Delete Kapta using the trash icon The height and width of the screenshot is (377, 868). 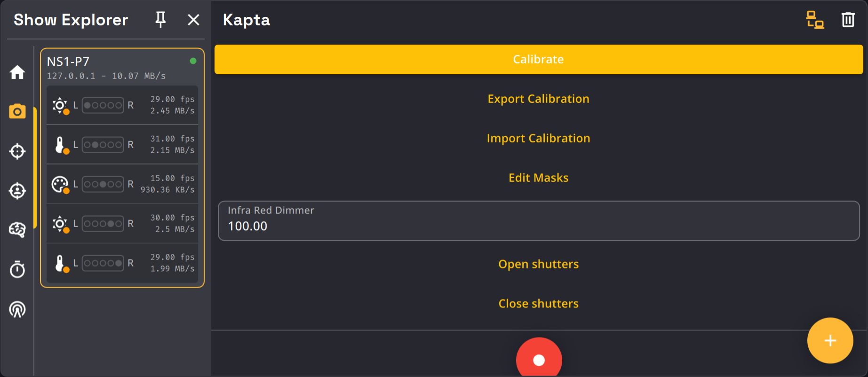848,20
